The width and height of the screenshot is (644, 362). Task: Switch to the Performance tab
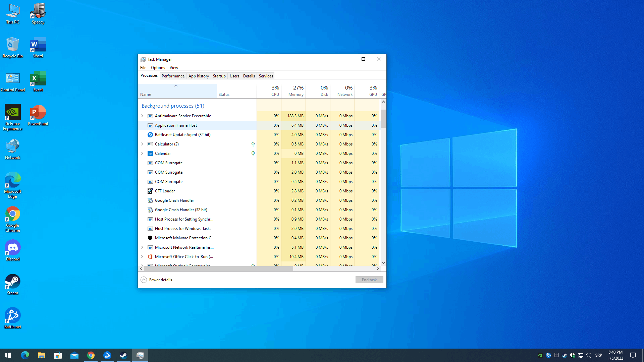pyautogui.click(x=173, y=76)
